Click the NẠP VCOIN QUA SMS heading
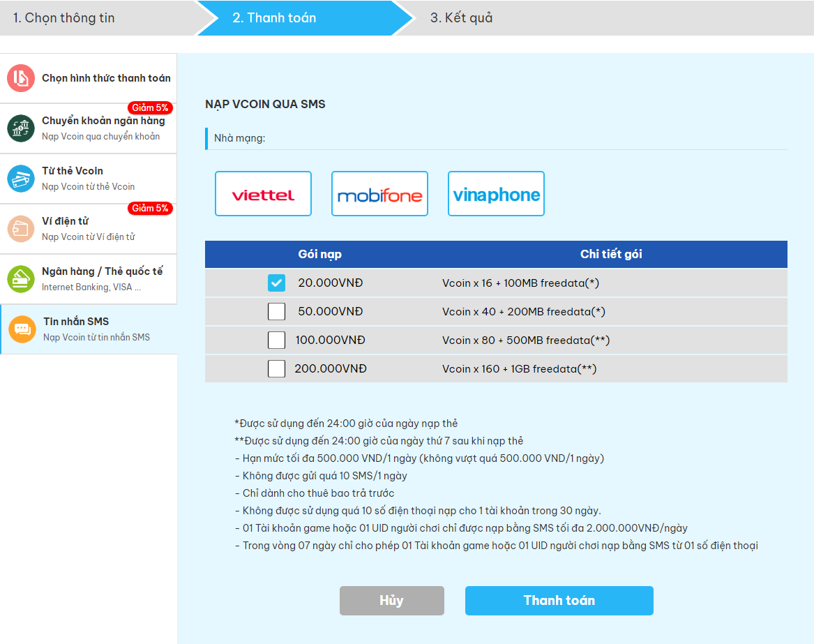The width and height of the screenshot is (814, 644). click(x=265, y=104)
